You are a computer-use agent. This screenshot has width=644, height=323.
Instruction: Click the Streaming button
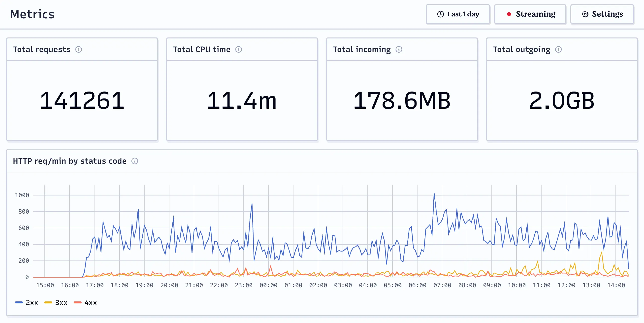coord(530,14)
